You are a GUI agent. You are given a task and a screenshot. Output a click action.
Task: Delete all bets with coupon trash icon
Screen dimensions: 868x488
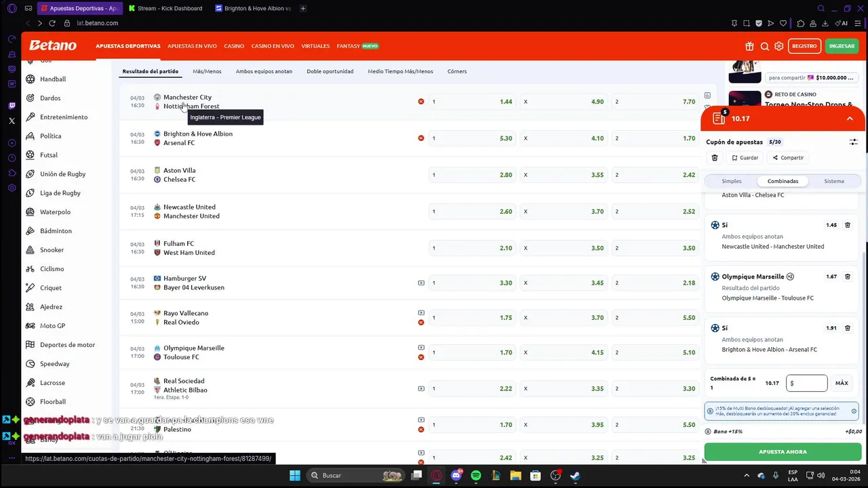click(x=715, y=157)
